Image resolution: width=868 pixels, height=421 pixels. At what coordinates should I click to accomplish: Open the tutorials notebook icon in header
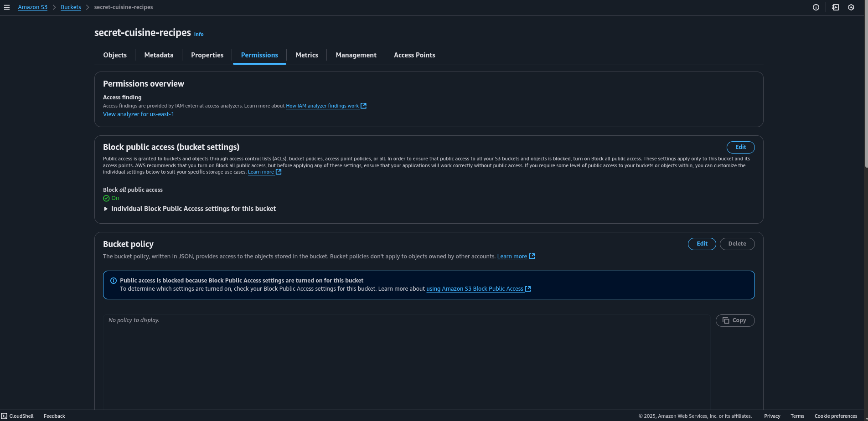coord(835,7)
